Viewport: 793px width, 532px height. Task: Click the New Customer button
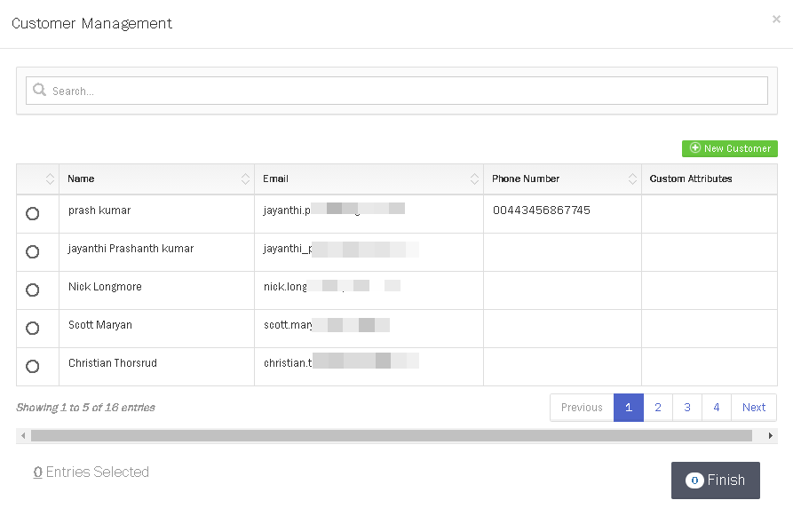pos(729,148)
